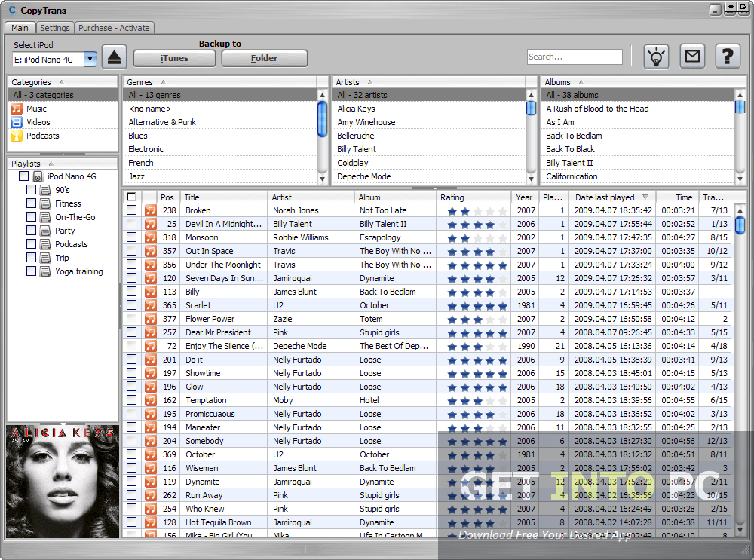Sort tracks by Rating column header
Viewport: 754px width, 560px height.
(x=474, y=197)
